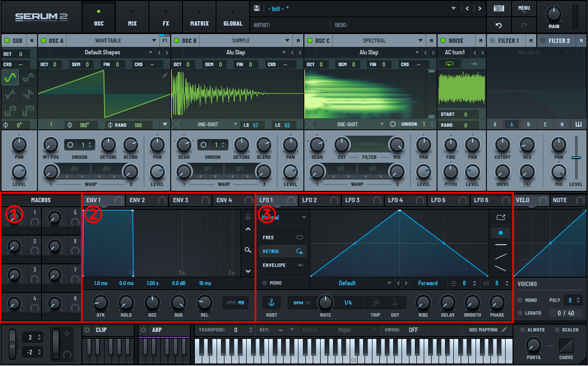The image size is (588, 366).
Task: Select the sine waveform icon on OSC A
Action: 10,77
